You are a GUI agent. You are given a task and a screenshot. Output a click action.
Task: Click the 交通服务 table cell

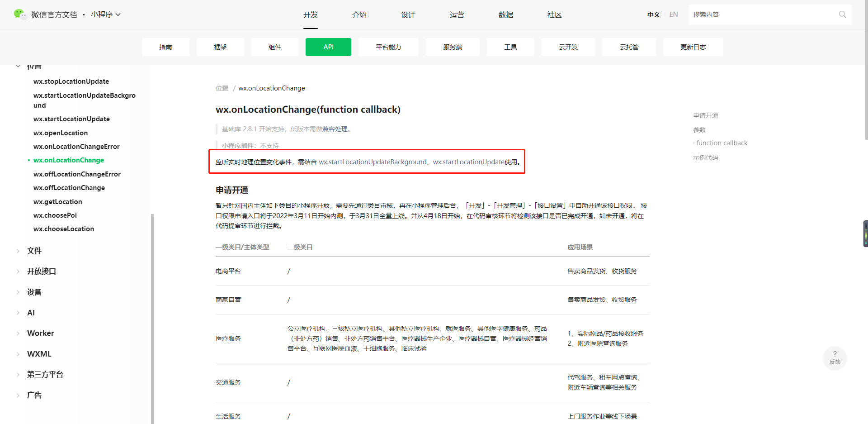228,382
